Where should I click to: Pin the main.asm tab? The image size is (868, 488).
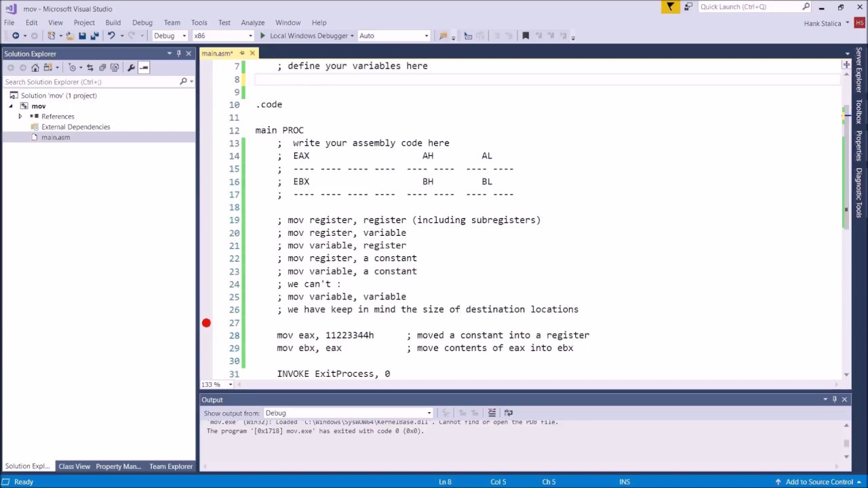point(242,54)
